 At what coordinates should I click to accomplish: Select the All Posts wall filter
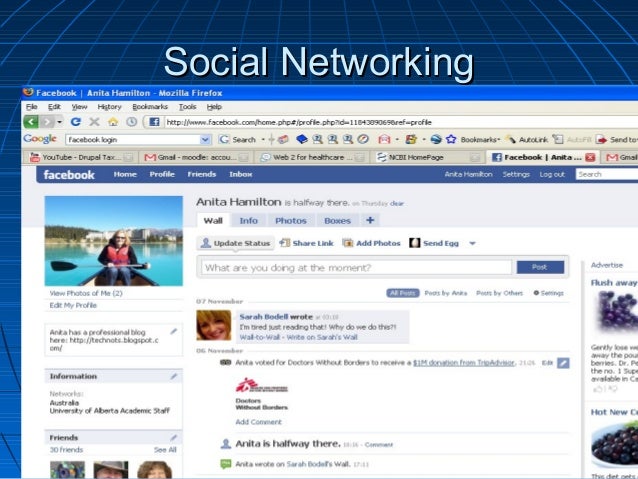coord(402,293)
